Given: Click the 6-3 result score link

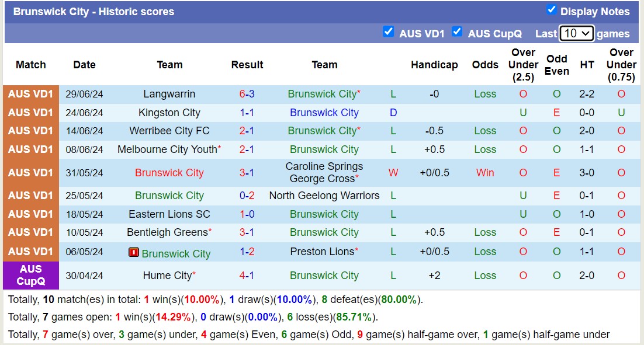Looking at the screenshot, I should 247,94.
